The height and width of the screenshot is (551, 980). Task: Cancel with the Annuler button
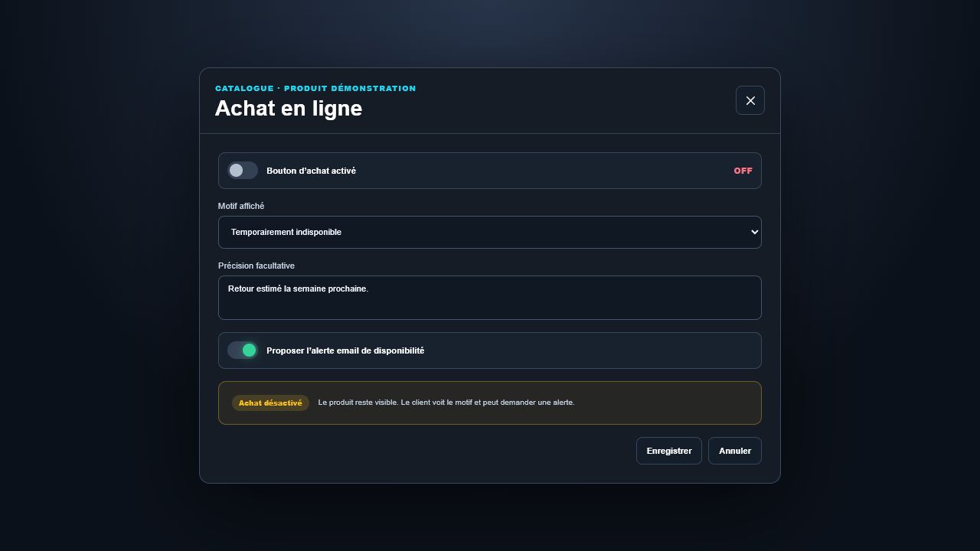point(735,451)
